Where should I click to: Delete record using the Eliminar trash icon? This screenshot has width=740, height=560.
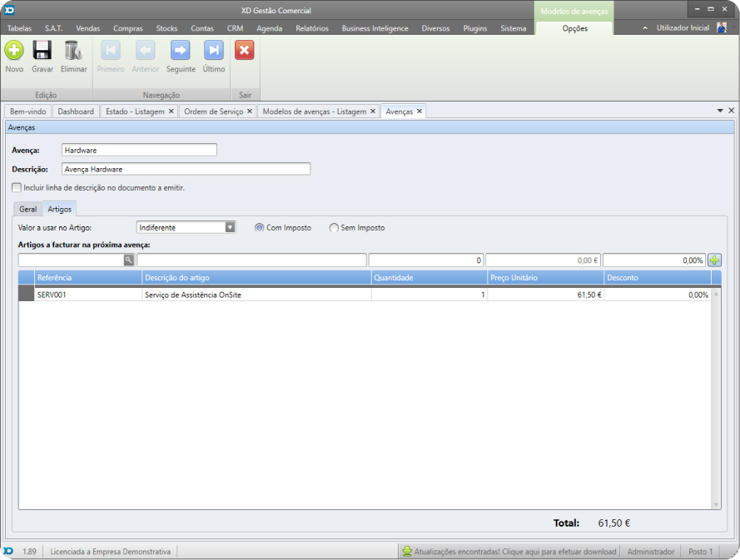[x=73, y=51]
